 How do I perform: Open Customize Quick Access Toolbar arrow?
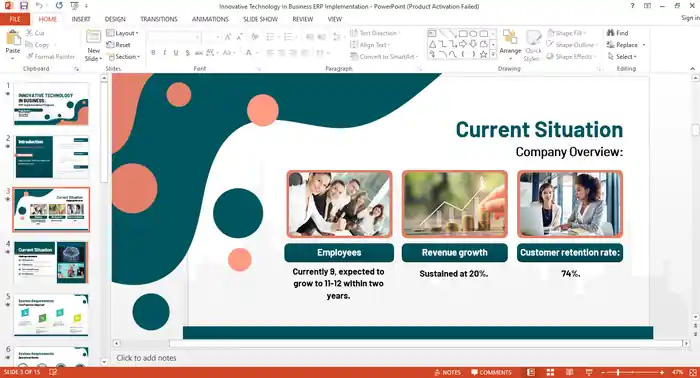point(86,6)
